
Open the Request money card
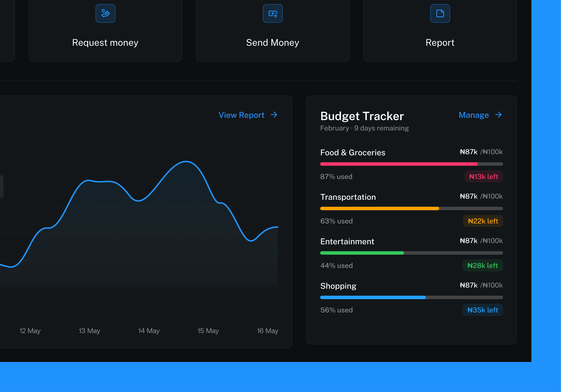(x=105, y=42)
